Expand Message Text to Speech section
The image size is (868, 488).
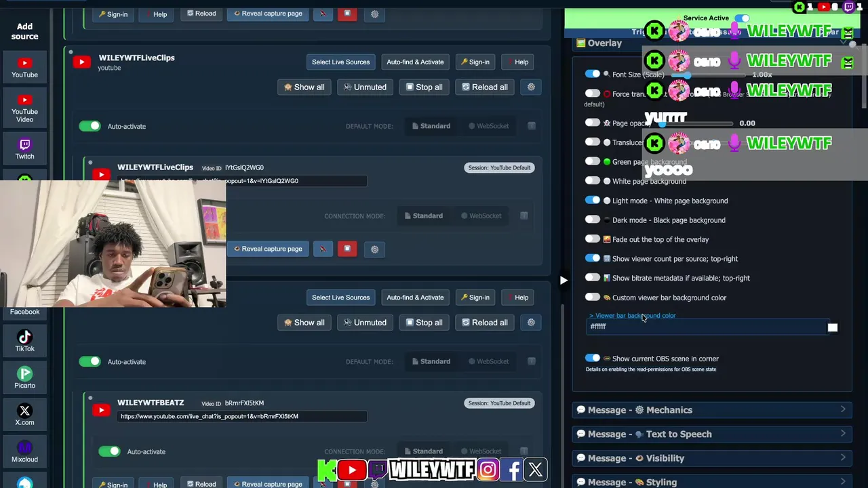tap(712, 434)
